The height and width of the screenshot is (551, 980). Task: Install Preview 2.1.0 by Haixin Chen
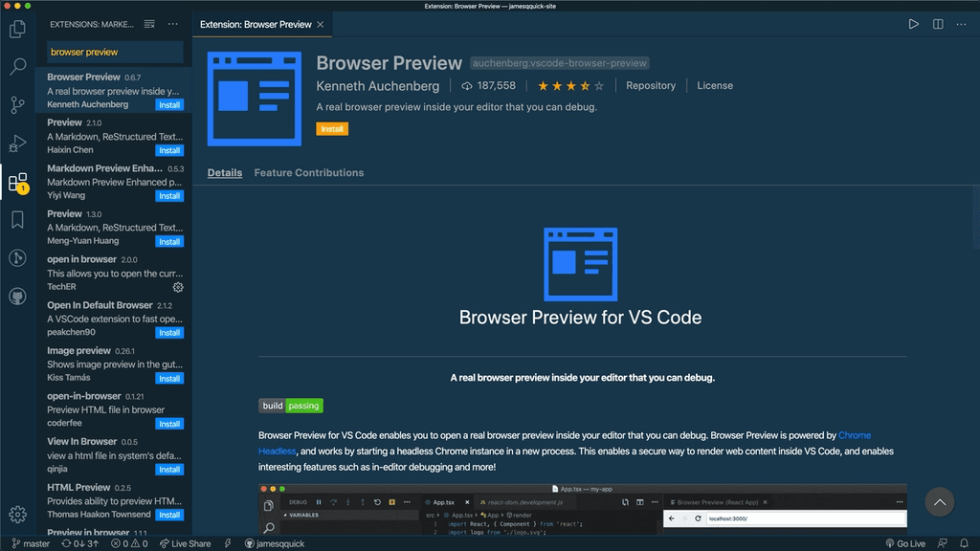click(x=169, y=150)
